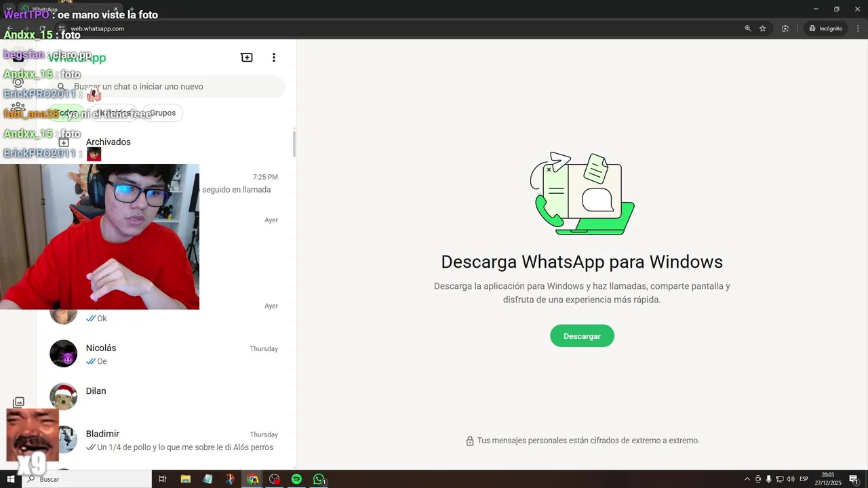Click the browser screenshot/lens toolbar icon
868x488 pixels.
point(785,28)
